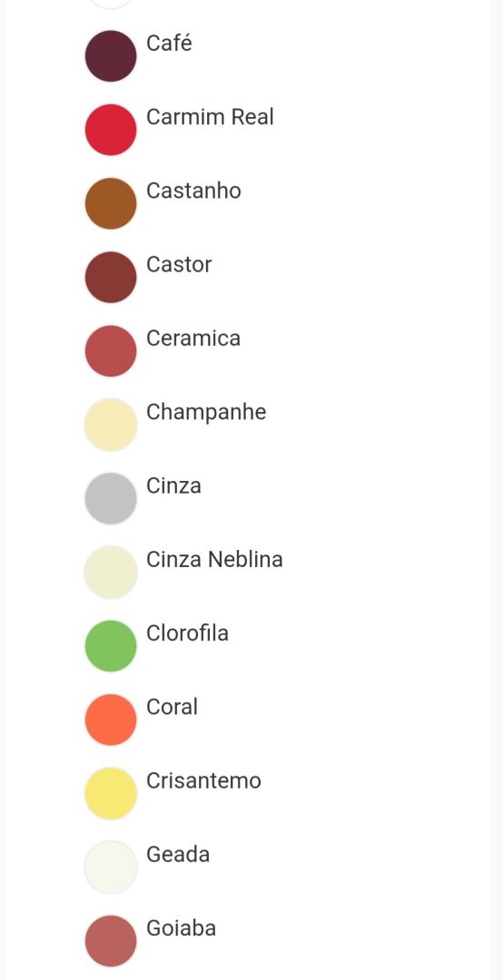Pick the Champanhe pale yellow swatch
This screenshot has width=503, height=980.
[111, 425]
